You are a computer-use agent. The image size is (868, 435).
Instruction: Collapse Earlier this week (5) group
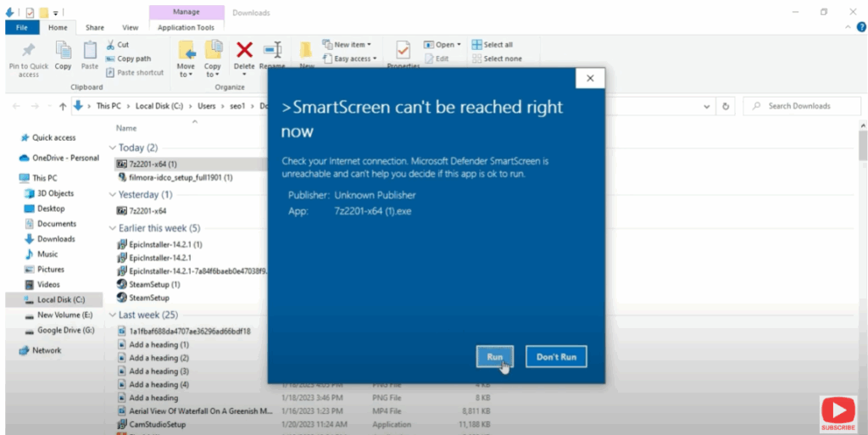pos(113,228)
